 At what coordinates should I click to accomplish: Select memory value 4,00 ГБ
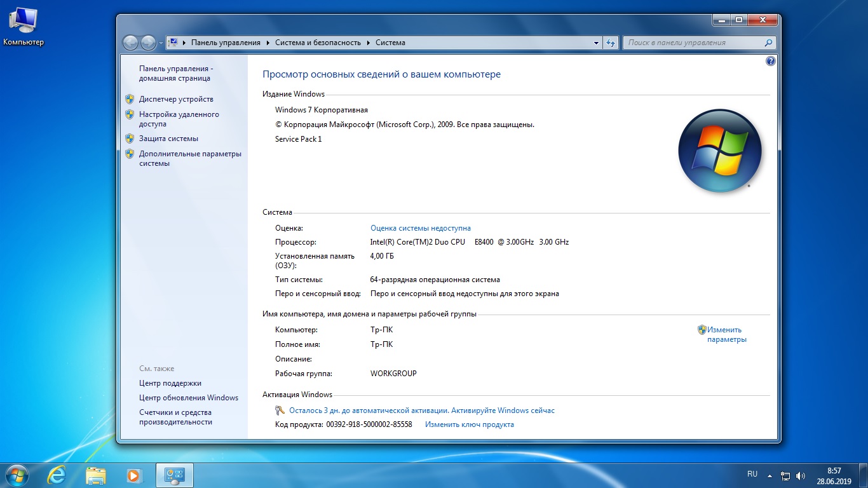382,256
